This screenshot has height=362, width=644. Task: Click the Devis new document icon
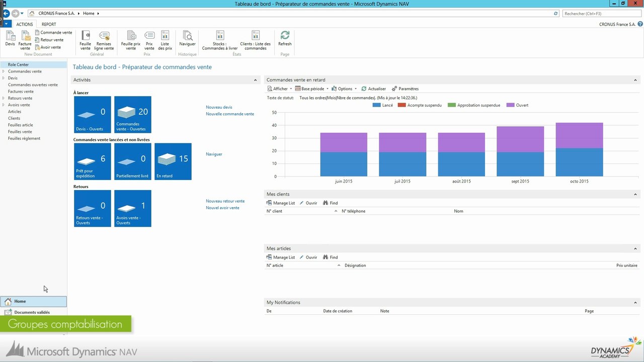point(10,39)
